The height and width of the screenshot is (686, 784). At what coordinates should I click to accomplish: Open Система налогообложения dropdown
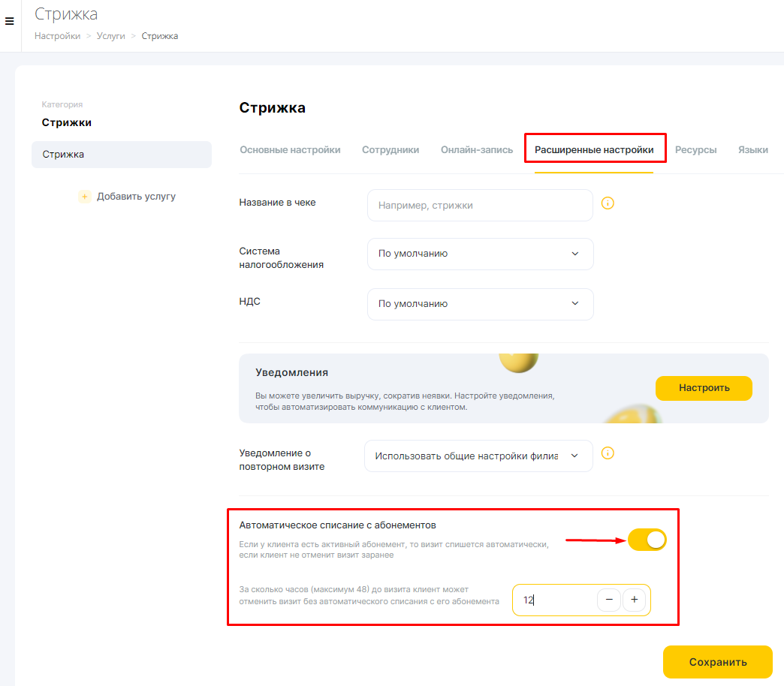480,254
